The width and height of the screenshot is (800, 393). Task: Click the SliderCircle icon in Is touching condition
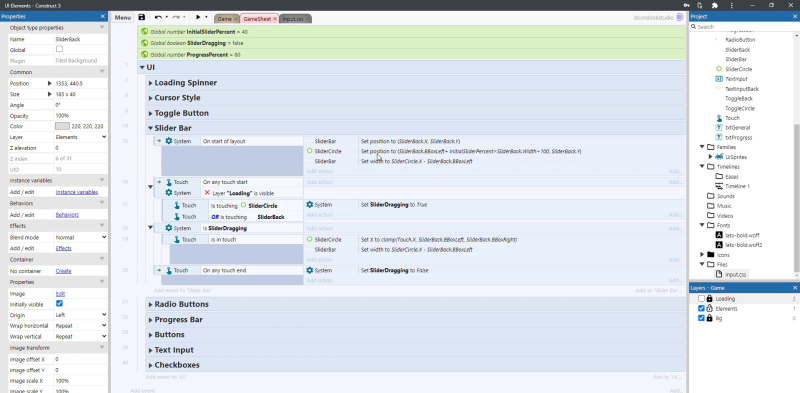tap(243, 206)
